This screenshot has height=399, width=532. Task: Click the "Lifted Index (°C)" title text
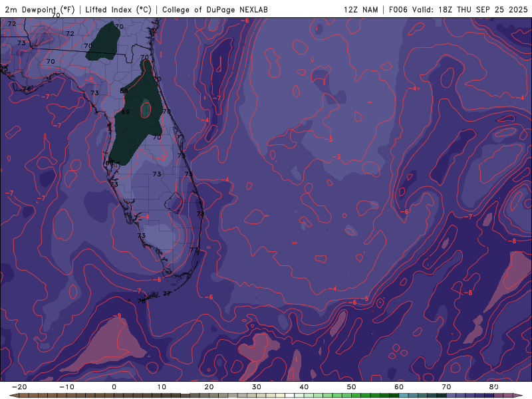(x=119, y=9)
